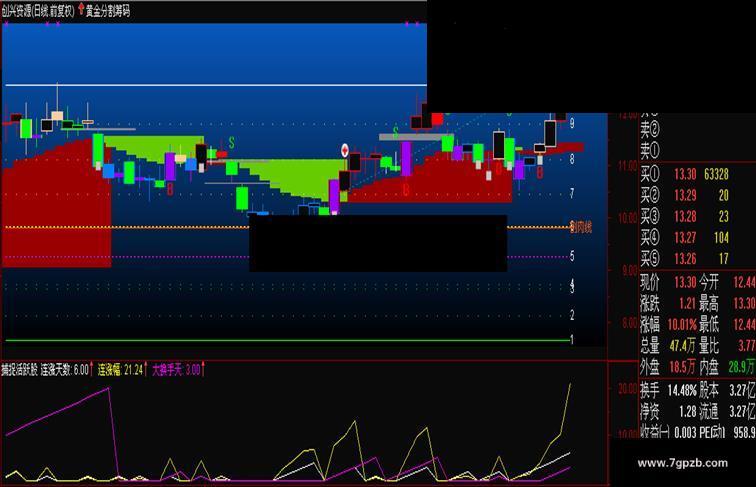Select the magenta 大换手天: 3.00 value
756x487 pixels.
tap(176, 370)
